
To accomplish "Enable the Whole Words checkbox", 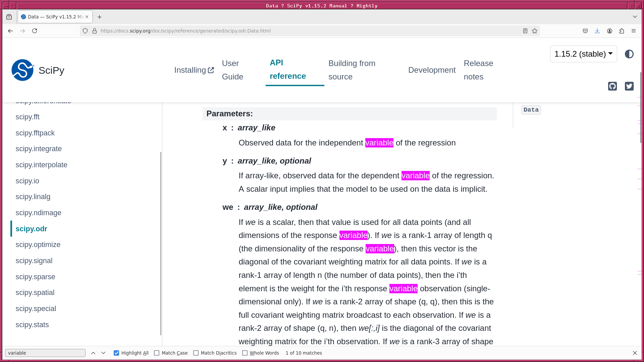I will click(x=245, y=353).
